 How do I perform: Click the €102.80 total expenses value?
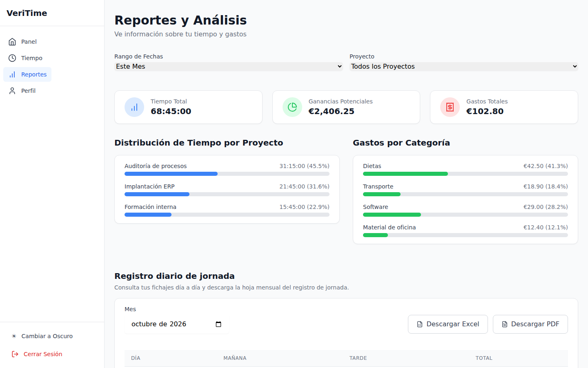pyautogui.click(x=485, y=111)
